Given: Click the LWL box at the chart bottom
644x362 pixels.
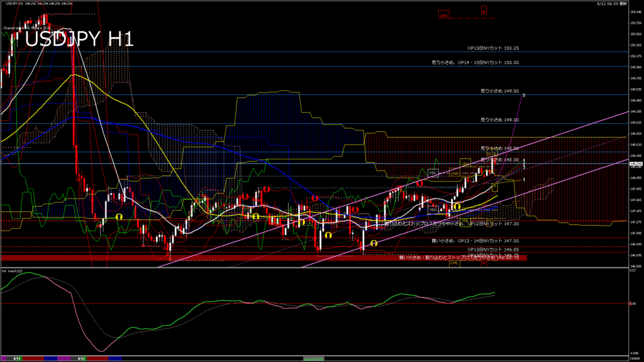Looking at the screenshot, I should tap(453, 263).
